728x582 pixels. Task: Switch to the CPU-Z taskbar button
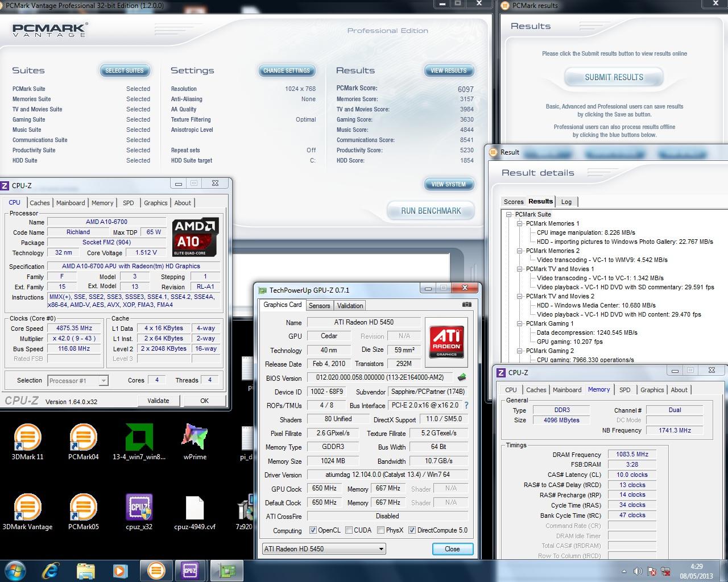click(x=191, y=570)
